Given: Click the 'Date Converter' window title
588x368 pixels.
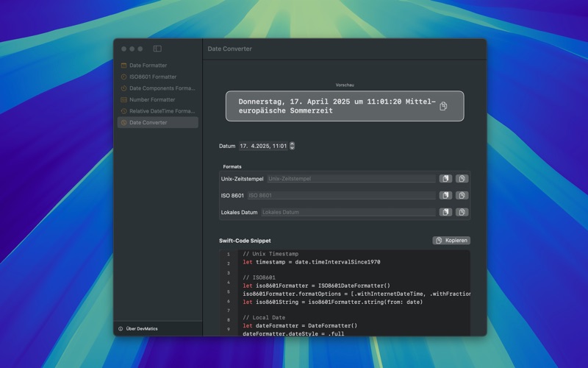Looking at the screenshot, I should click(x=229, y=49).
